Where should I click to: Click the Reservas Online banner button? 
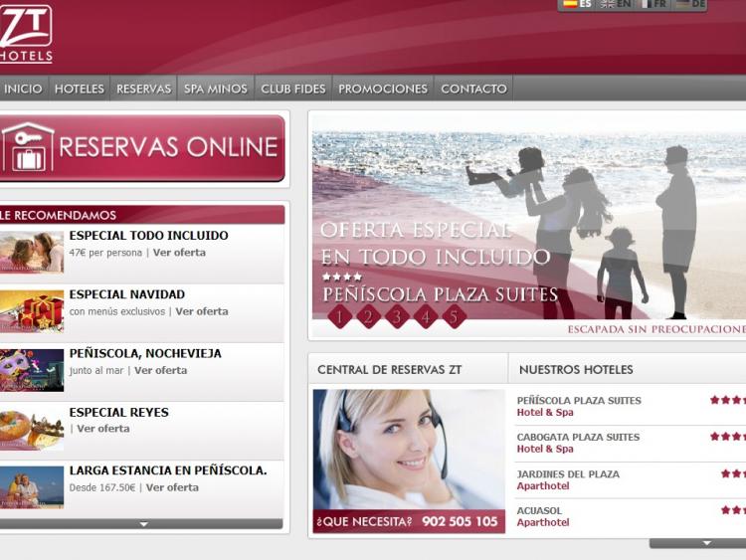pos(142,147)
